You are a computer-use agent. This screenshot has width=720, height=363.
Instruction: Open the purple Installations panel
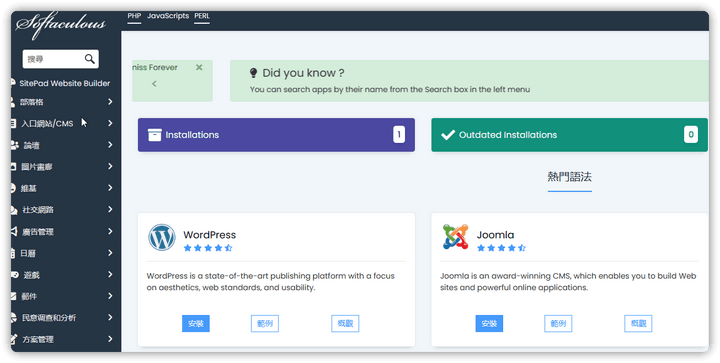276,135
